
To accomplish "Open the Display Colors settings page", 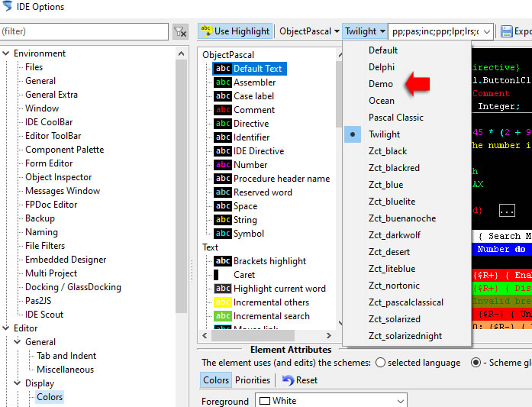I will [50, 397].
